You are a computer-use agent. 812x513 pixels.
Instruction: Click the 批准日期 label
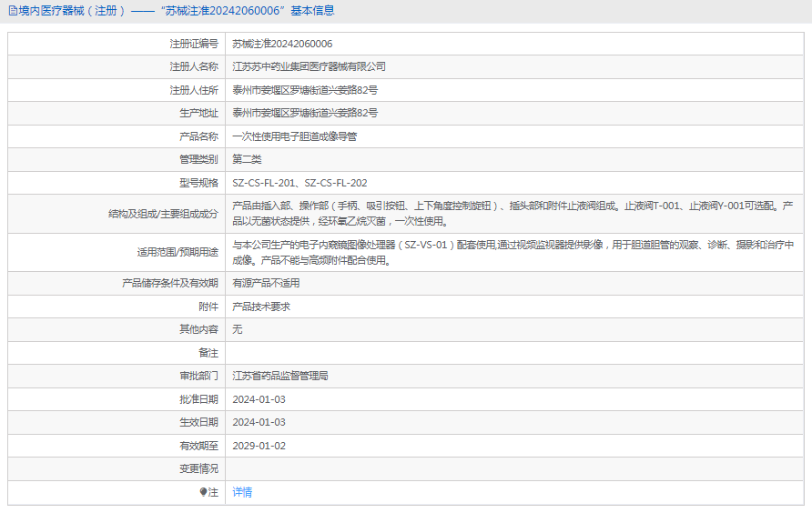pyautogui.click(x=198, y=399)
